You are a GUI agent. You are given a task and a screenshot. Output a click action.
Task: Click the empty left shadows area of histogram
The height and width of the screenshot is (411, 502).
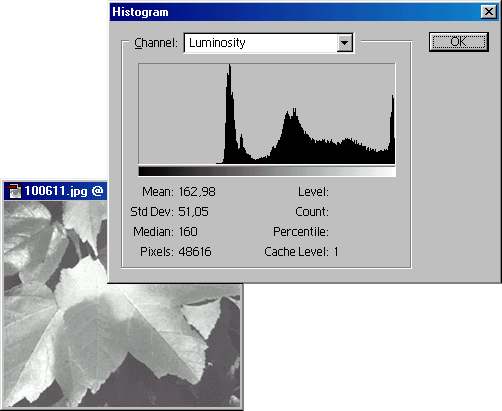point(178,113)
